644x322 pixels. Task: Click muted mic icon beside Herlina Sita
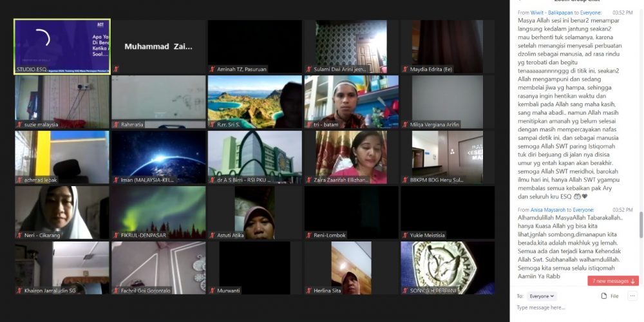click(x=309, y=290)
